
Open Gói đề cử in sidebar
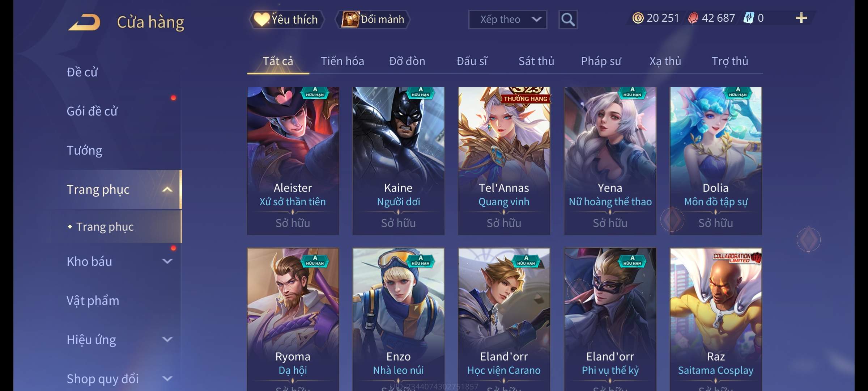pos(92,111)
